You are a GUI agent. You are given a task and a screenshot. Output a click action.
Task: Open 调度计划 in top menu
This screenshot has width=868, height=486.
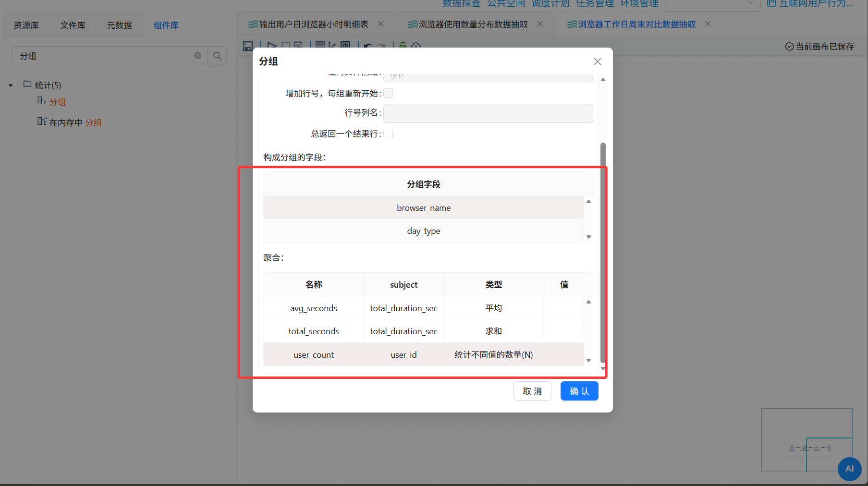point(550,3)
